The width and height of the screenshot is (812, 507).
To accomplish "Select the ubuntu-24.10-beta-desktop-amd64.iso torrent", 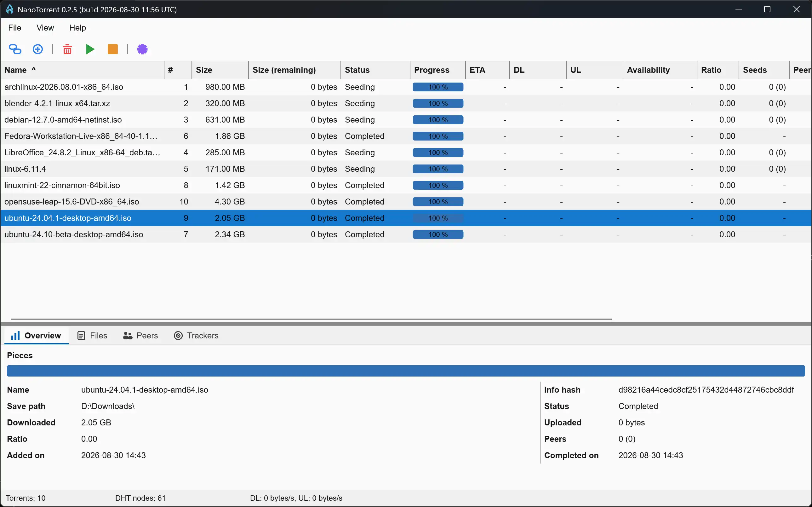I will (x=406, y=235).
